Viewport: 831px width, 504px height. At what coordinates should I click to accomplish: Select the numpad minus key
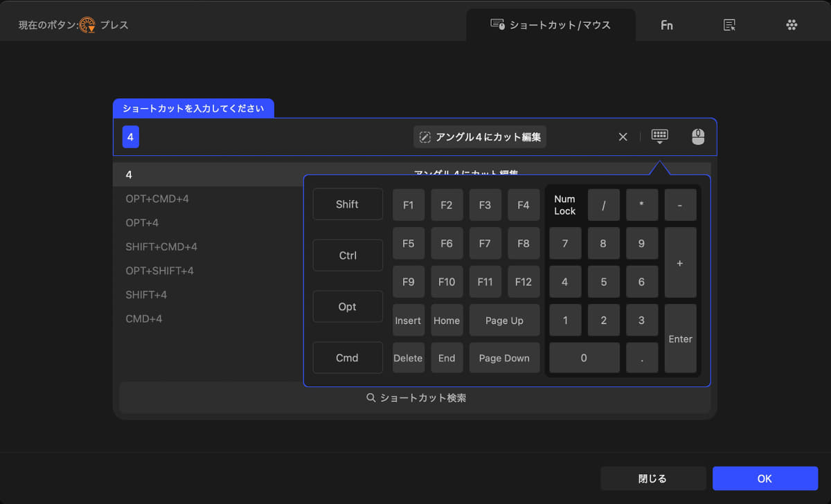click(x=680, y=205)
